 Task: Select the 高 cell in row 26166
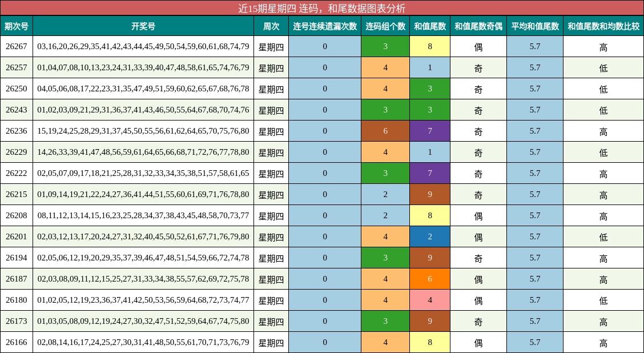tap(603, 343)
